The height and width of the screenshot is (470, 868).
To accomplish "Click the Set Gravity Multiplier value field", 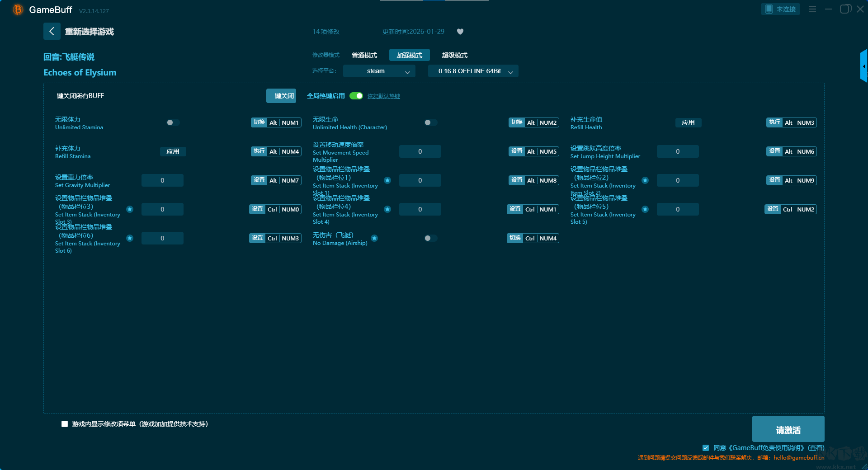I will (x=162, y=180).
